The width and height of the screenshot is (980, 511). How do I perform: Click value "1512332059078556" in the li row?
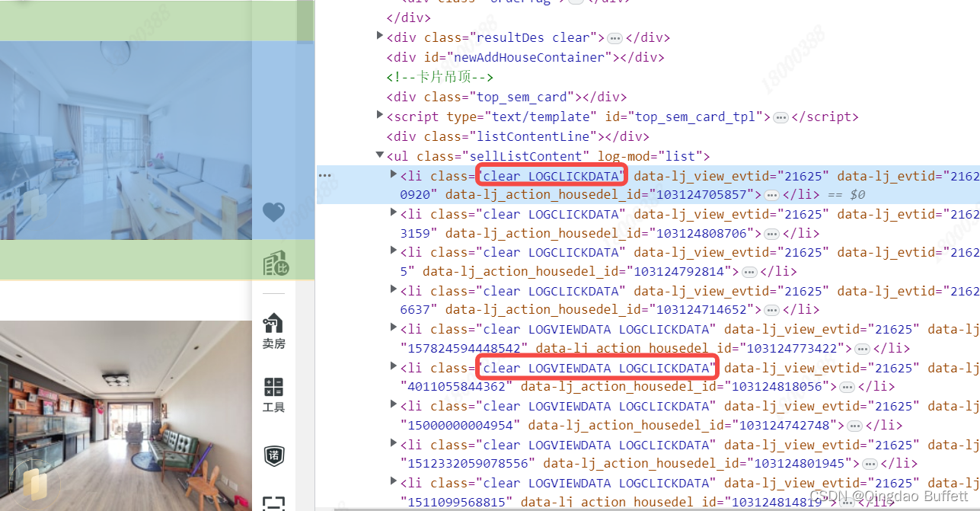pyautogui.click(x=468, y=463)
